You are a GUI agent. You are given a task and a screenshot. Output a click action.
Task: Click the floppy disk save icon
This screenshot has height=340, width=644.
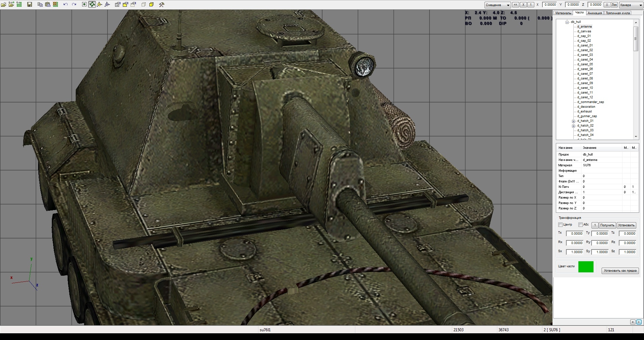[30, 4]
